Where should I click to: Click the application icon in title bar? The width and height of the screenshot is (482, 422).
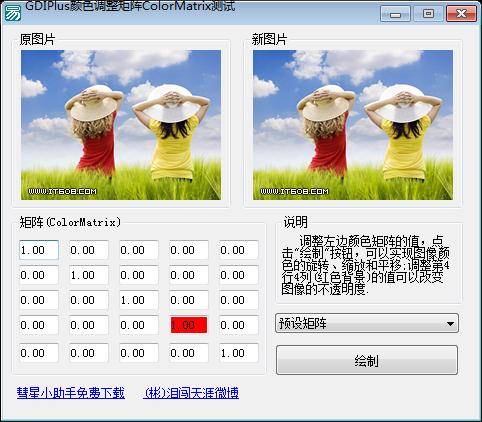click(12, 12)
